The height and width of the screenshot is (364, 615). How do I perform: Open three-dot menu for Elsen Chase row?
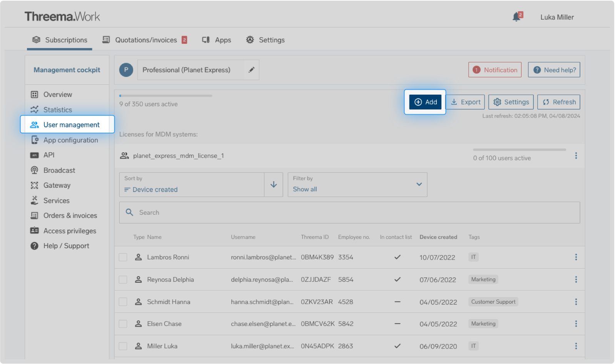click(x=576, y=324)
